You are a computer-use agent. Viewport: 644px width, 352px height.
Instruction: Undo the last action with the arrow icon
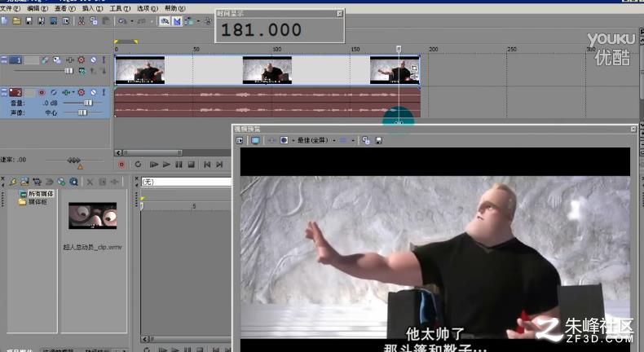tap(122, 21)
